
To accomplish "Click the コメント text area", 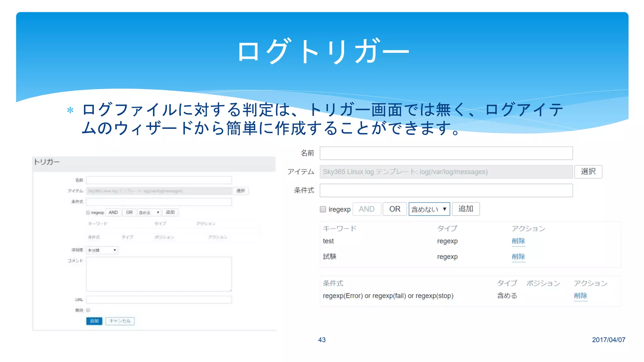I will [159, 274].
